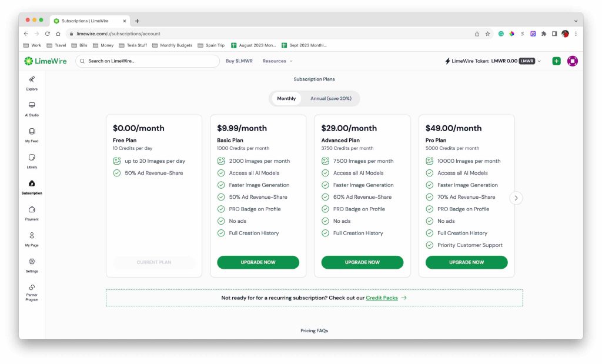Open the Library sidebar icon
Viewport: 602px width, 364px height.
(32, 161)
